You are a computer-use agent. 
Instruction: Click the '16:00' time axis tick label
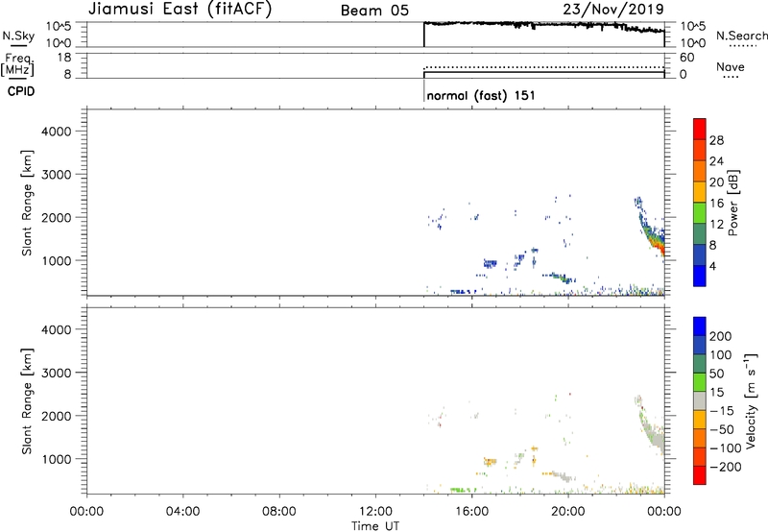tap(471, 512)
